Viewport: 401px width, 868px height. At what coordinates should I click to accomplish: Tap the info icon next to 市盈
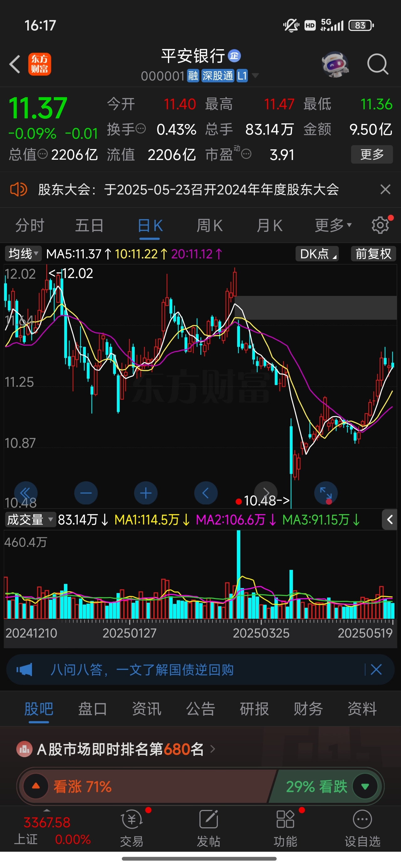click(246, 154)
